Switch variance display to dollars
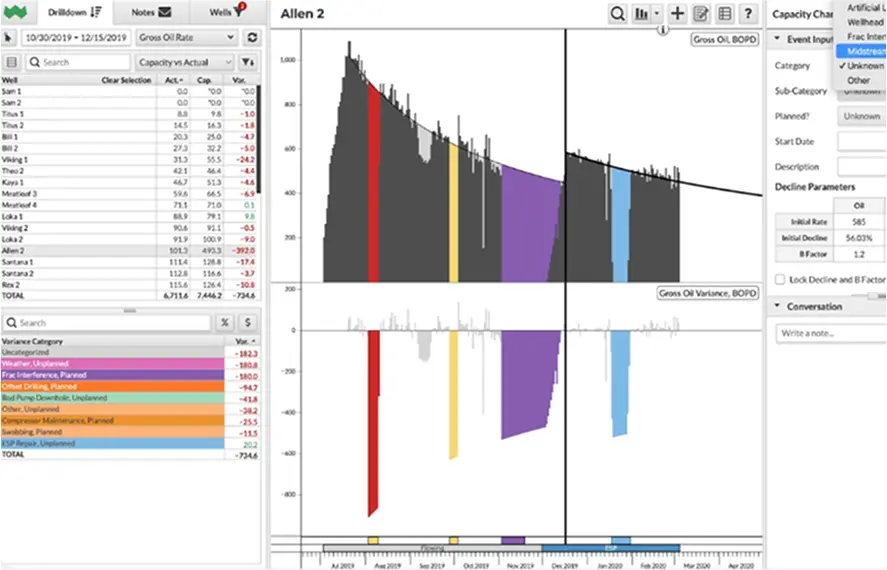The height and width of the screenshot is (570, 887). 247,323
